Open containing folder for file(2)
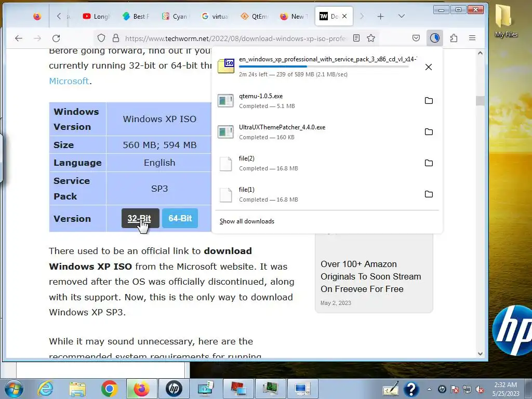This screenshot has width=532, height=399. point(429,163)
